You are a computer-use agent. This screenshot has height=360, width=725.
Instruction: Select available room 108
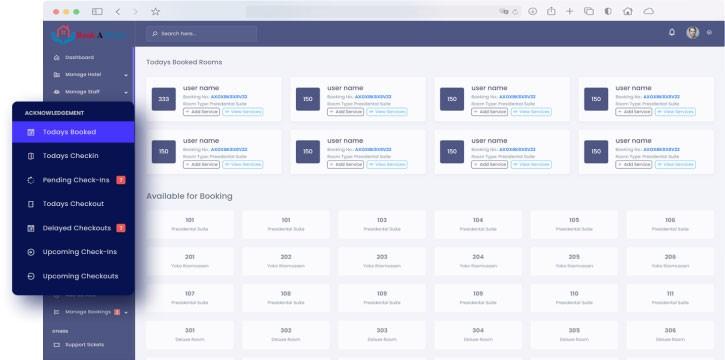coord(286,298)
